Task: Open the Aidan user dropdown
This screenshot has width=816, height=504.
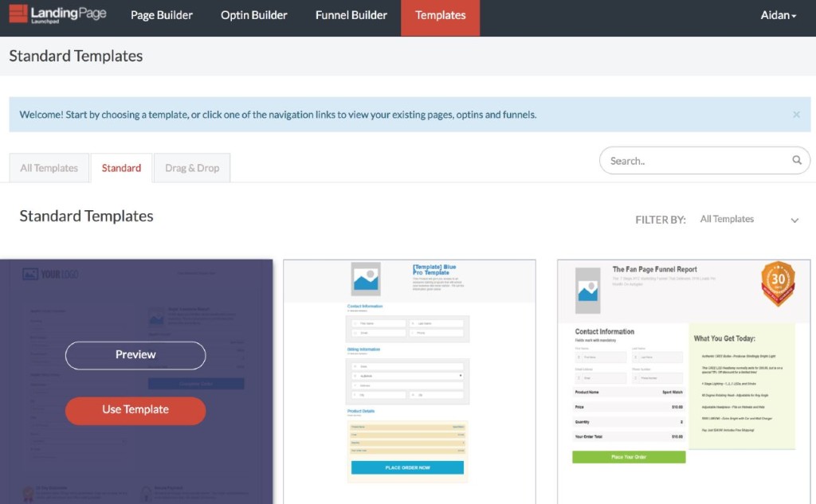Action: [x=778, y=16]
